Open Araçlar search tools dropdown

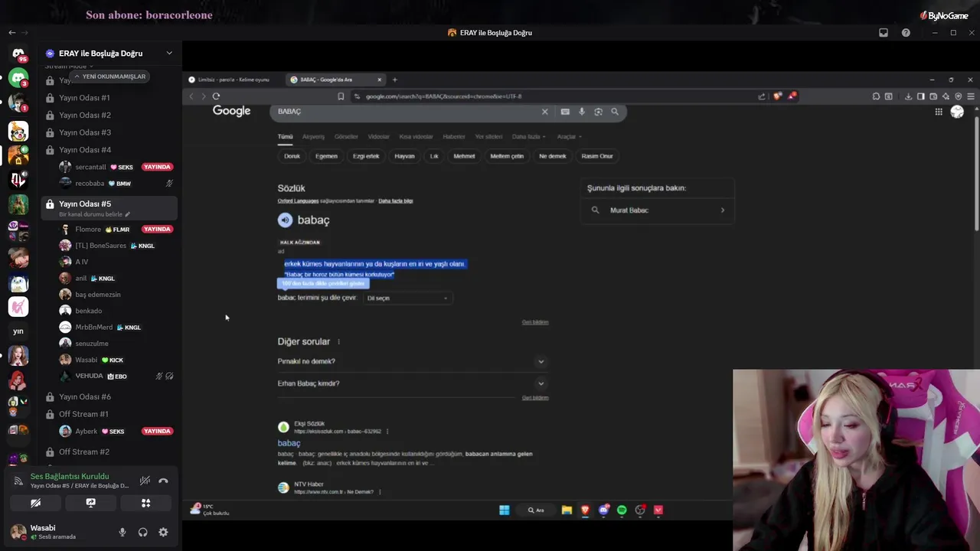coord(569,137)
